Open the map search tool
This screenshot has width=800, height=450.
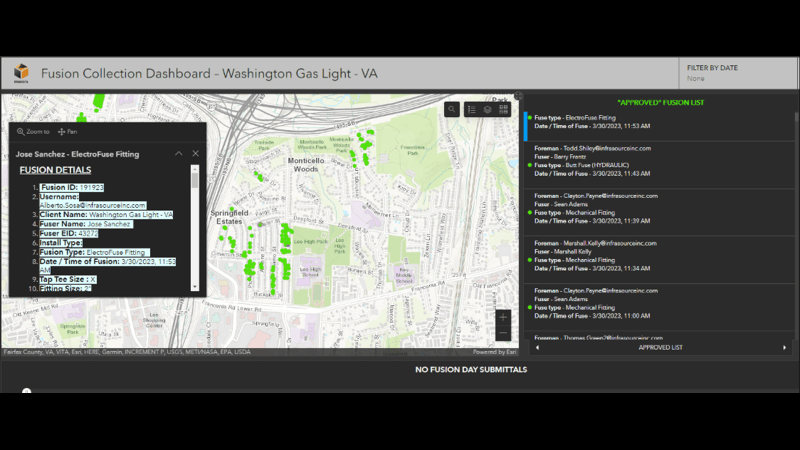point(452,110)
